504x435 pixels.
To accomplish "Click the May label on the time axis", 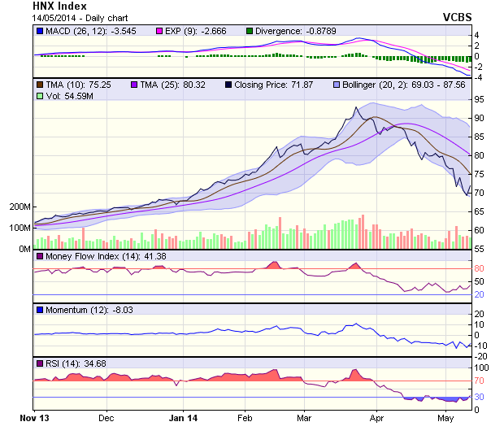I will pos(445,418).
